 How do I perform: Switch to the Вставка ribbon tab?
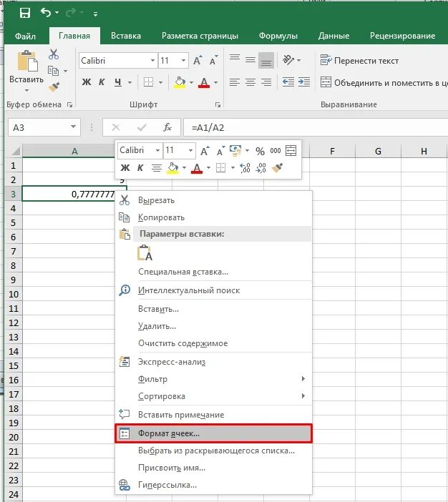click(126, 36)
